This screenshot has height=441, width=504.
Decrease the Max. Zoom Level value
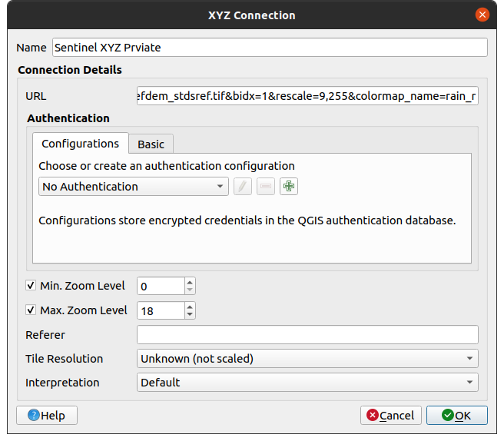[x=190, y=315]
